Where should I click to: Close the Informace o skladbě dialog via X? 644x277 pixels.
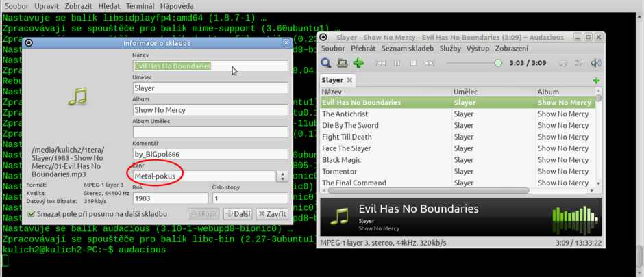pos(286,43)
